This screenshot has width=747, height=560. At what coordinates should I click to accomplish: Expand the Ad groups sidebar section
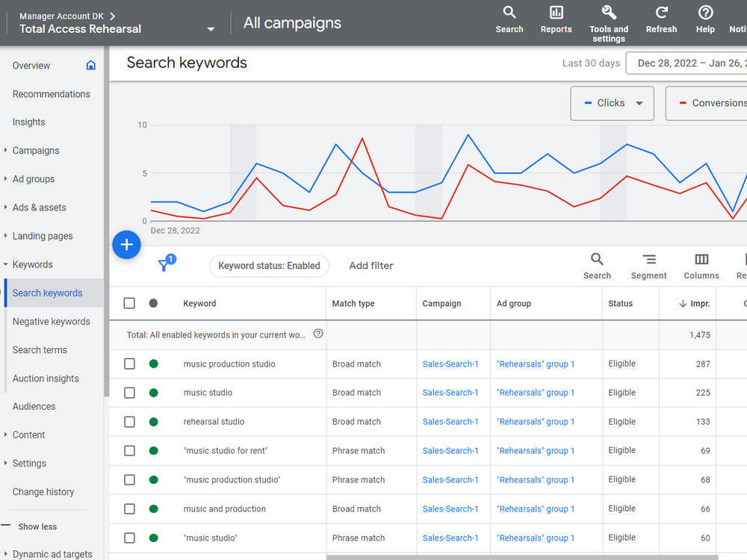[6, 178]
